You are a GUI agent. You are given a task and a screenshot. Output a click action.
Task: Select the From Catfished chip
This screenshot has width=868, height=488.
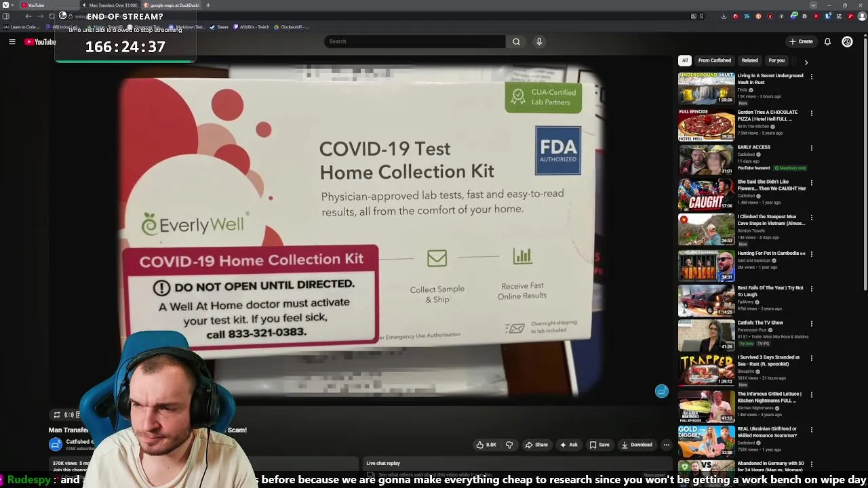pyautogui.click(x=715, y=60)
